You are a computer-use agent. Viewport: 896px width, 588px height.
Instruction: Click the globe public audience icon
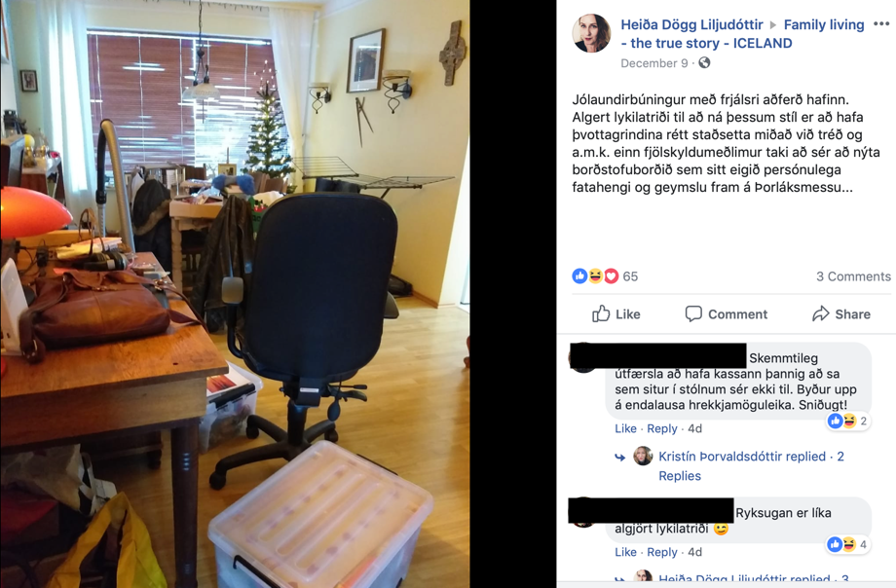coord(704,63)
